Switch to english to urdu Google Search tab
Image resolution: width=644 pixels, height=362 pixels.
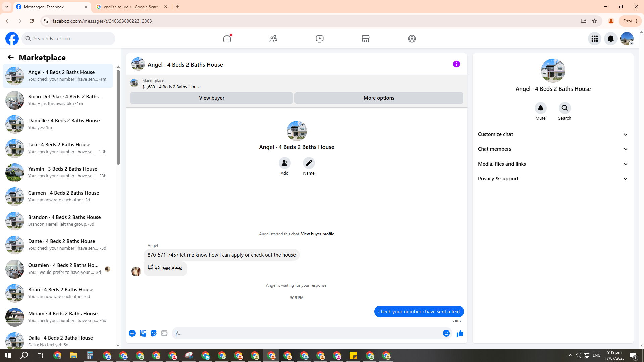(x=132, y=7)
